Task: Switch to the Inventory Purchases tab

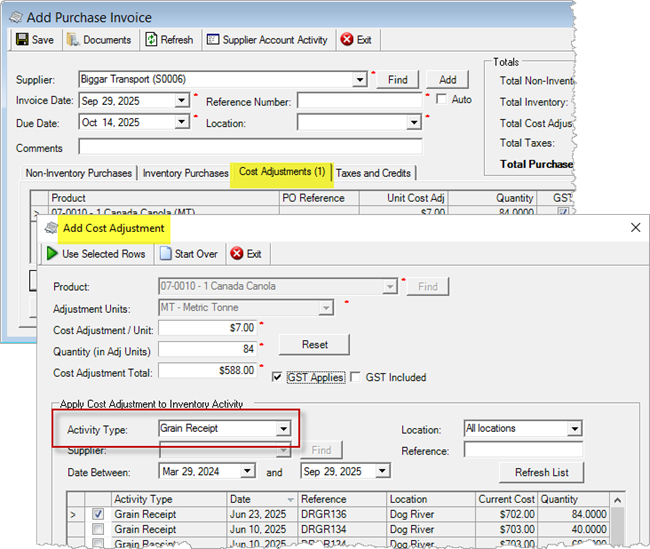Action: pos(185,173)
